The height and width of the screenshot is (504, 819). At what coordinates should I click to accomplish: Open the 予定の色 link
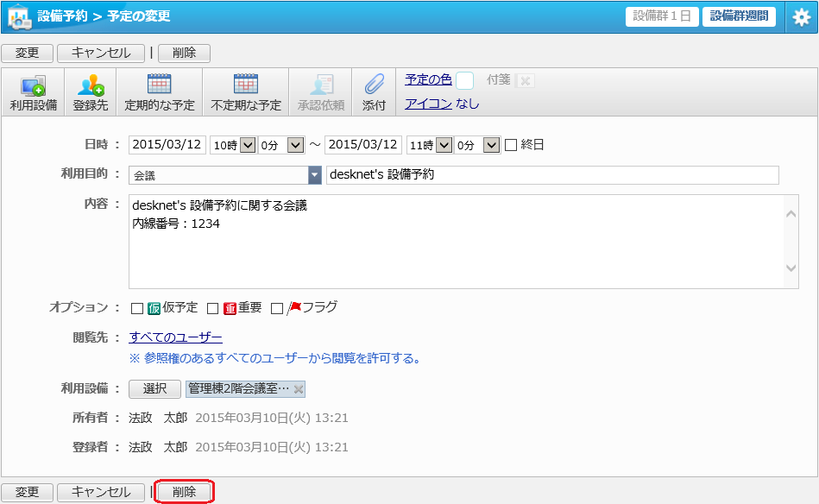coord(428,79)
